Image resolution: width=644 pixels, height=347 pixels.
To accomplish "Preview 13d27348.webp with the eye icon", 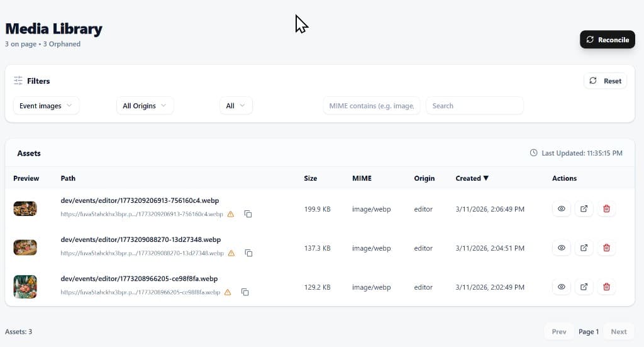I will (x=562, y=248).
